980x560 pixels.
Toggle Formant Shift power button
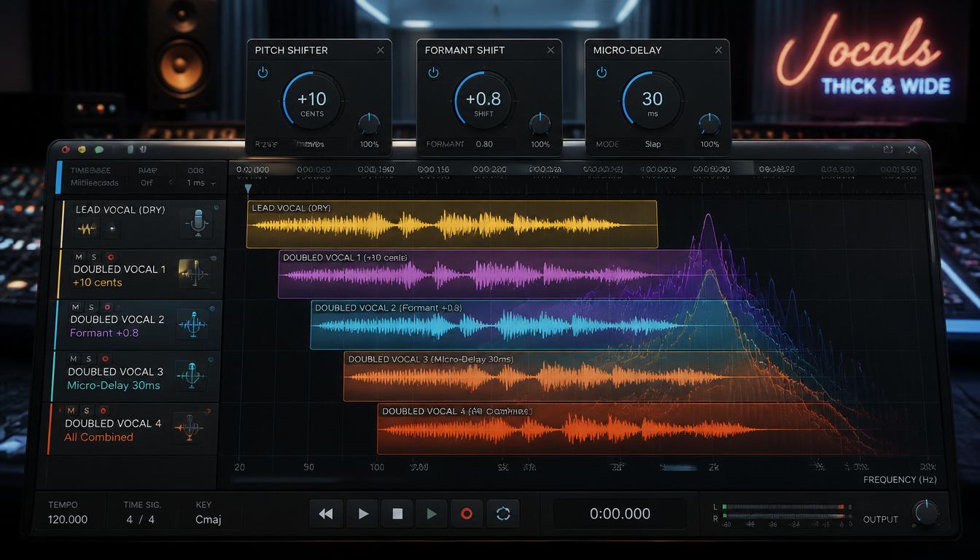tap(433, 72)
